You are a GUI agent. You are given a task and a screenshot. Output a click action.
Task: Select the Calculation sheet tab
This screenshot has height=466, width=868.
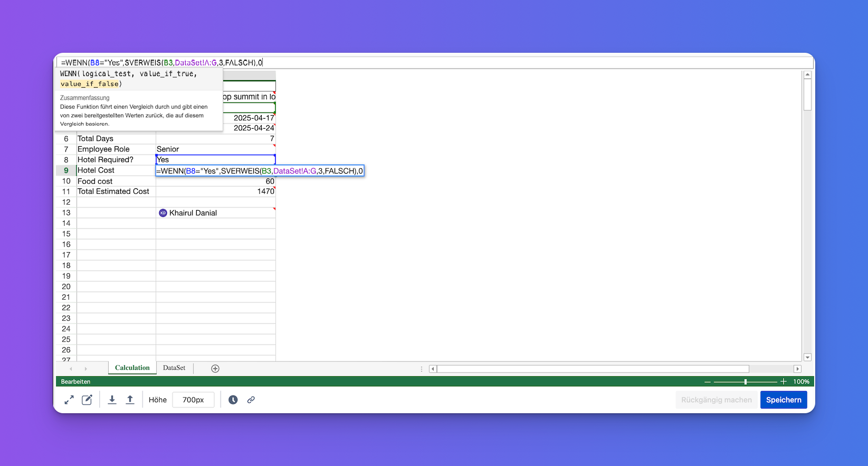tap(132, 368)
